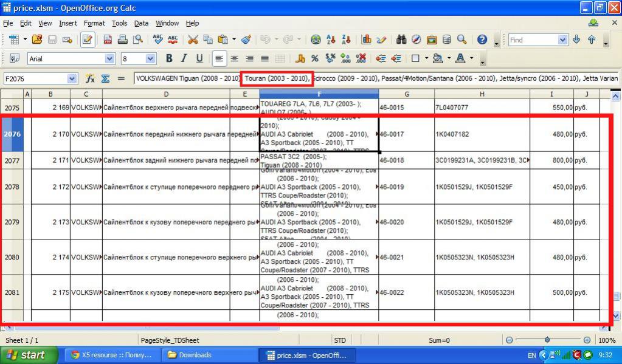The image size is (622, 364).
Task: Run the Spelling check
Action: point(157,39)
